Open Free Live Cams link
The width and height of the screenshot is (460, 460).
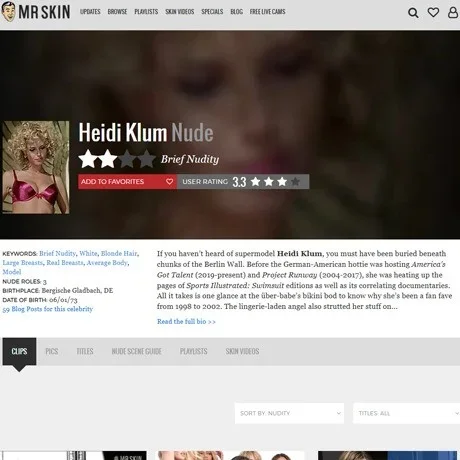click(267, 12)
